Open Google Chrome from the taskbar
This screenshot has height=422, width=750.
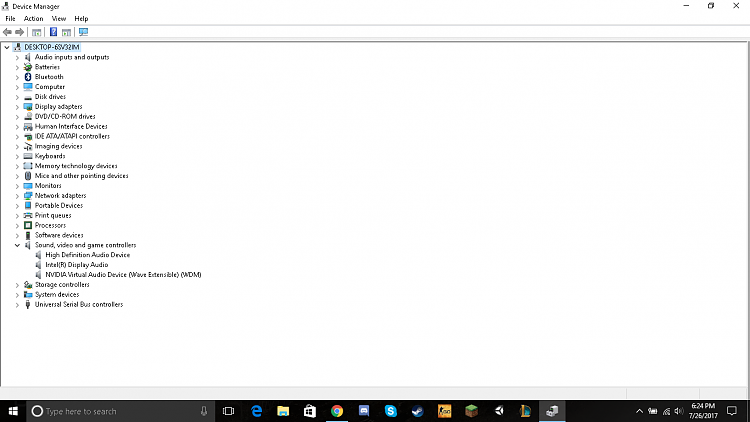pyautogui.click(x=337, y=411)
